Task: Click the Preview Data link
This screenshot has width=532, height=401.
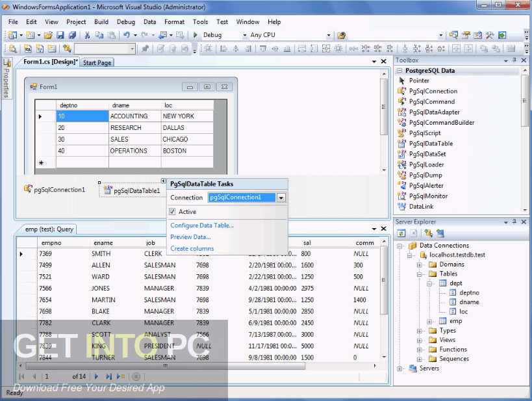Action: (190, 237)
